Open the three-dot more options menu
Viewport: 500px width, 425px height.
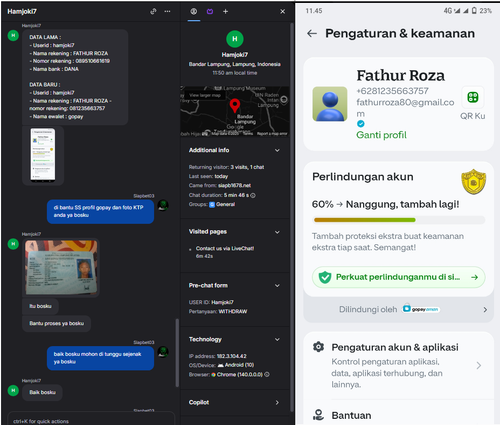167,11
